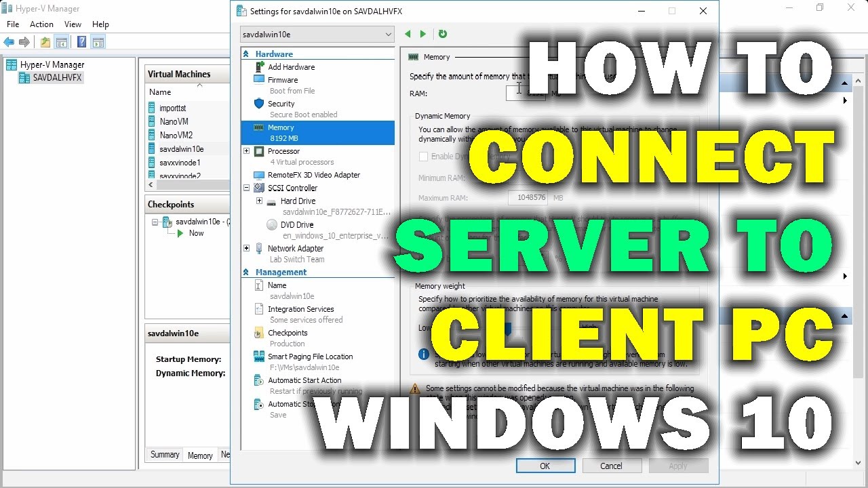Select the SAVDALHVFX server node
Screen dimensions: 868x488
57,78
